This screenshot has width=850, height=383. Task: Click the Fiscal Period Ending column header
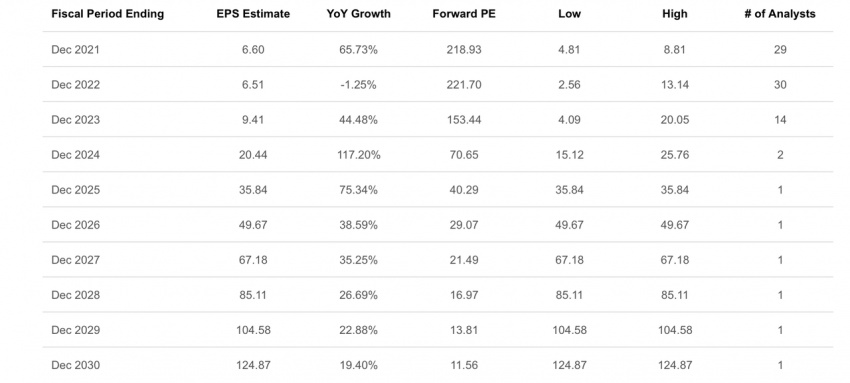(107, 14)
